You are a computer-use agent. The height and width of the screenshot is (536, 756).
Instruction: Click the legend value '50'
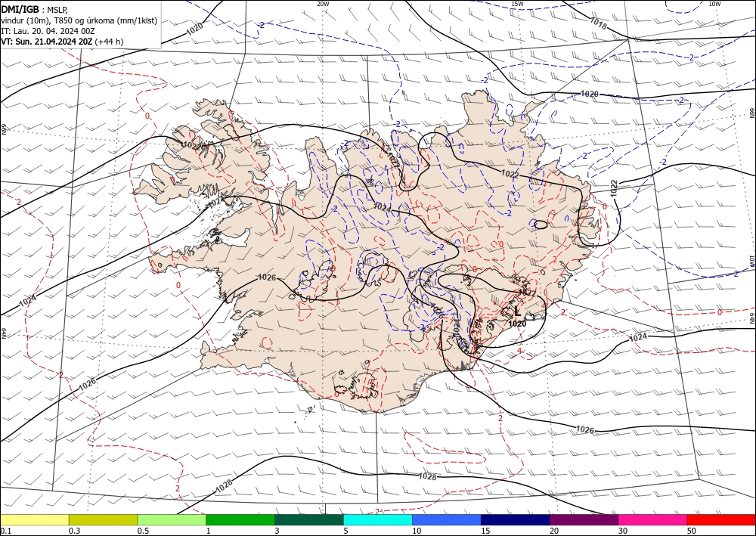[x=692, y=531]
